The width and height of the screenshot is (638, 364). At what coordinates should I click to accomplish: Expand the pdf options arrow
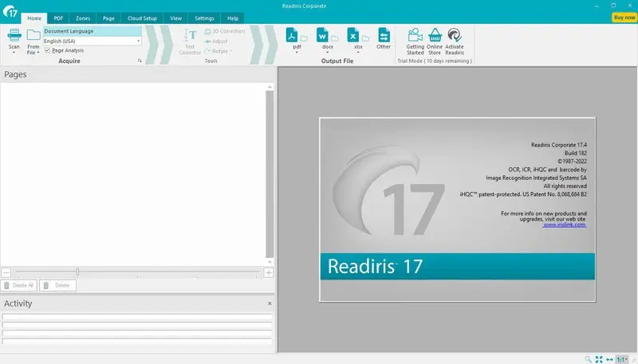[297, 53]
